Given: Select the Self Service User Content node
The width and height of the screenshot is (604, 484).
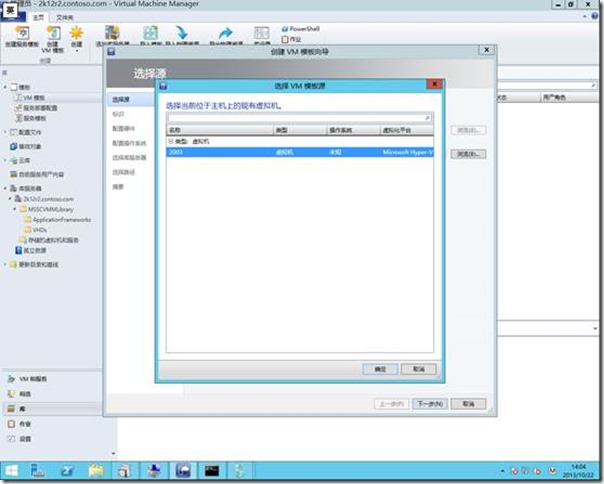Looking at the screenshot, I should [41, 175].
